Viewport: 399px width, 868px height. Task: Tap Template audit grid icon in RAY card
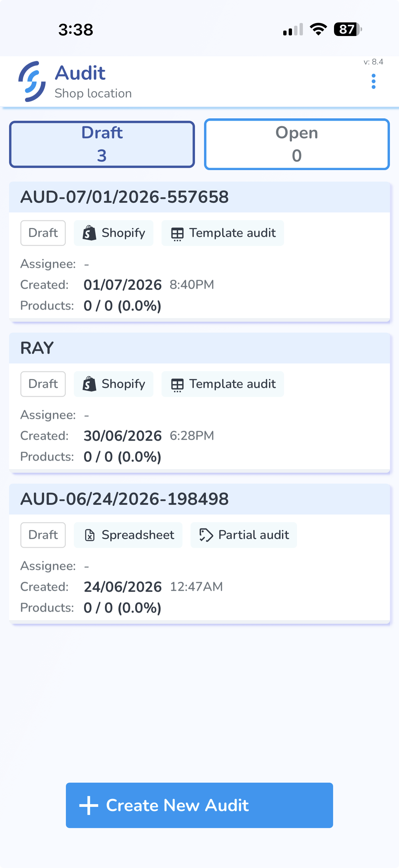point(177,385)
